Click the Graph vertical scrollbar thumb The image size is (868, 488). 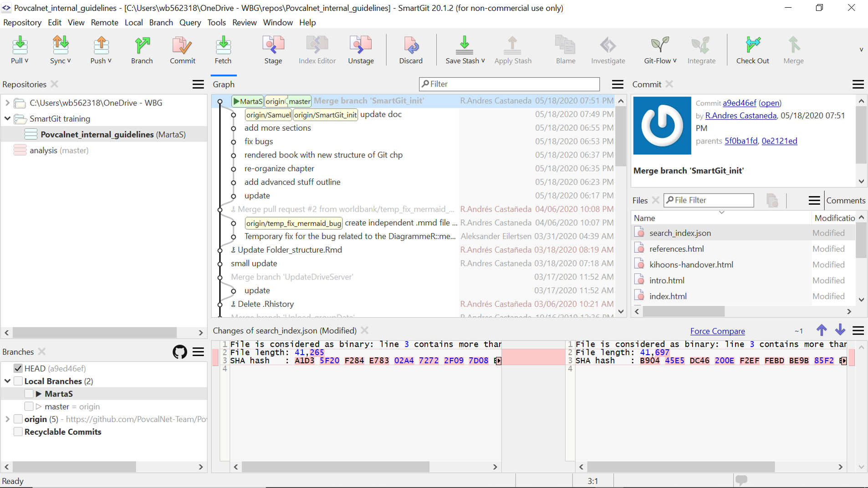coord(621,137)
